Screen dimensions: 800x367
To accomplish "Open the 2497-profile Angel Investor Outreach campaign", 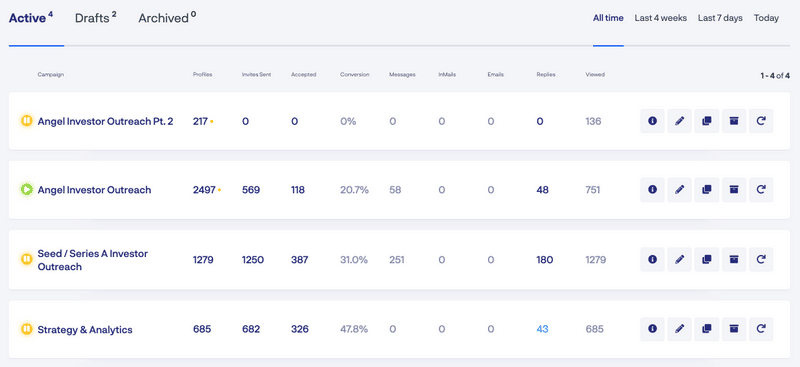I will pos(94,190).
